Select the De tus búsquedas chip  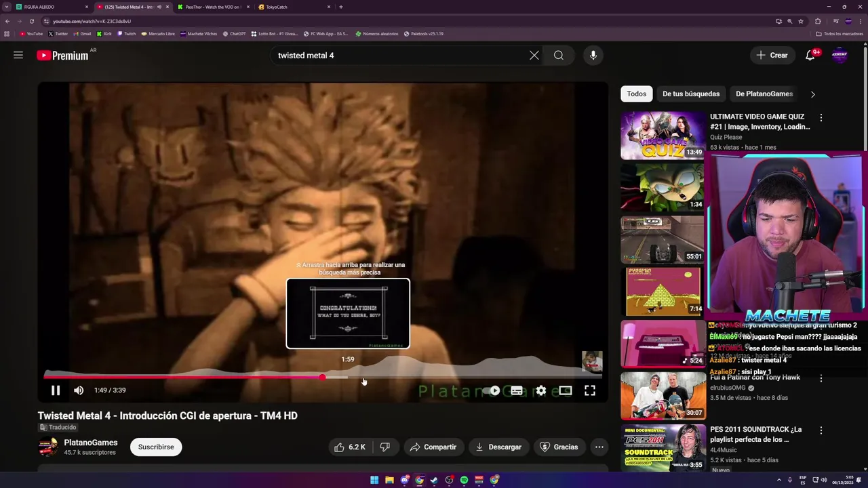click(x=691, y=94)
